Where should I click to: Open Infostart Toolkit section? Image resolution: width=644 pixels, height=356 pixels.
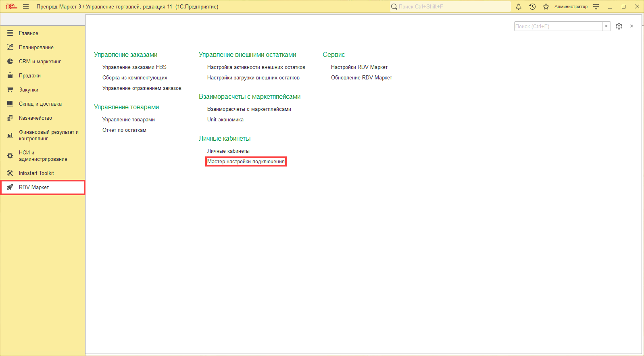43,173
